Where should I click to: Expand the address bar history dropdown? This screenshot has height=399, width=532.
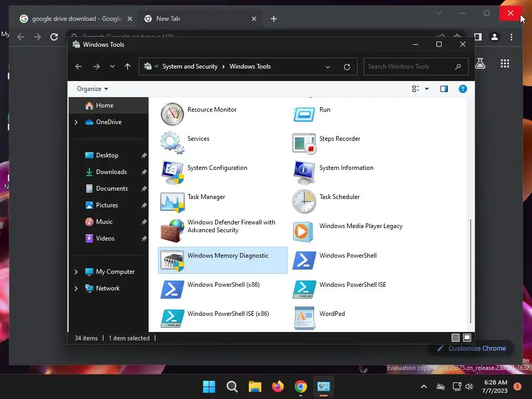pos(328,67)
